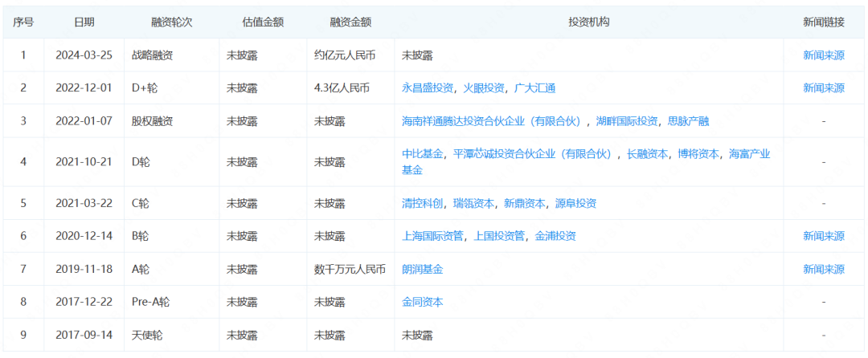Click financing amount 4.3亿人民币
The height and width of the screenshot is (358, 868).
341,87
